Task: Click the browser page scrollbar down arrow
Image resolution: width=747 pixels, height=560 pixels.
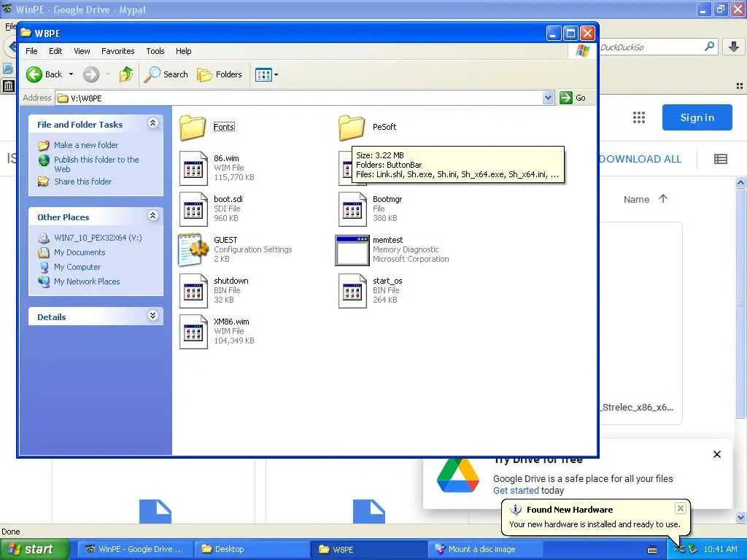Action: click(x=740, y=517)
